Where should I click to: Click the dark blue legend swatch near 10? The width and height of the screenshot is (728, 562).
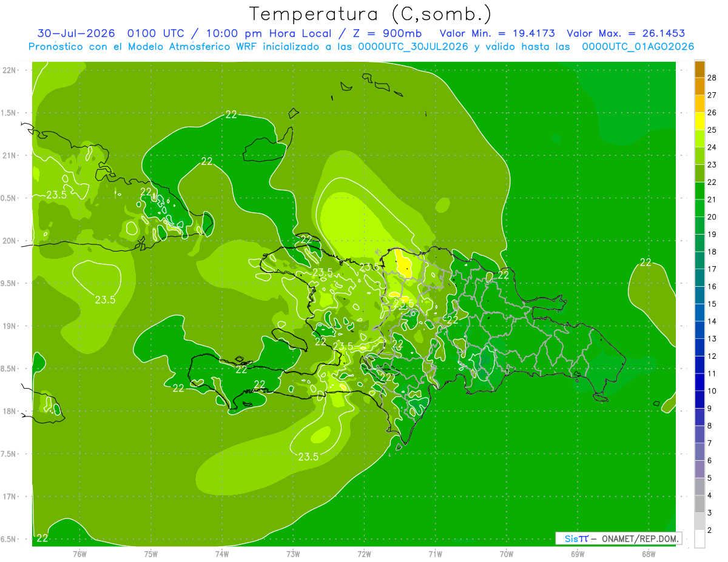point(699,382)
